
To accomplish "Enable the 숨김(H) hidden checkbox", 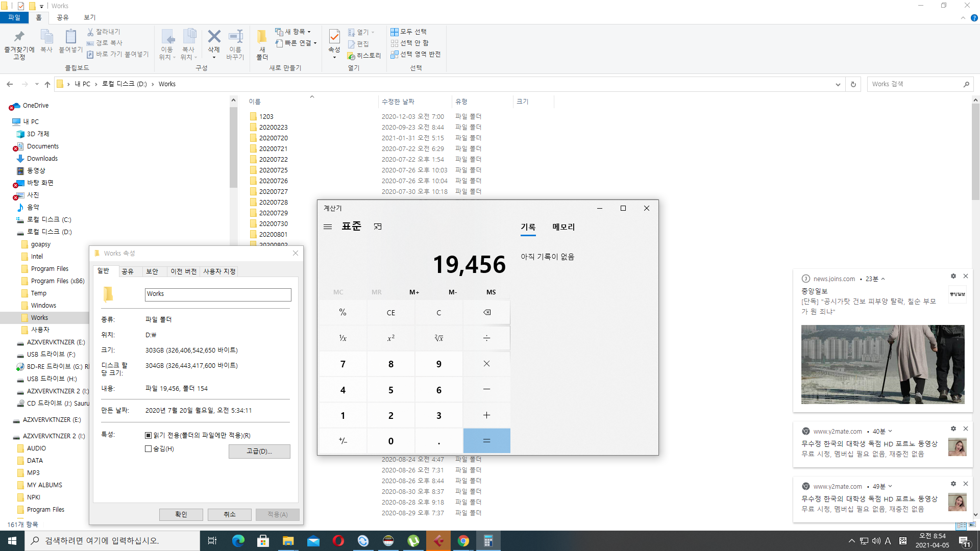I will 149,449.
